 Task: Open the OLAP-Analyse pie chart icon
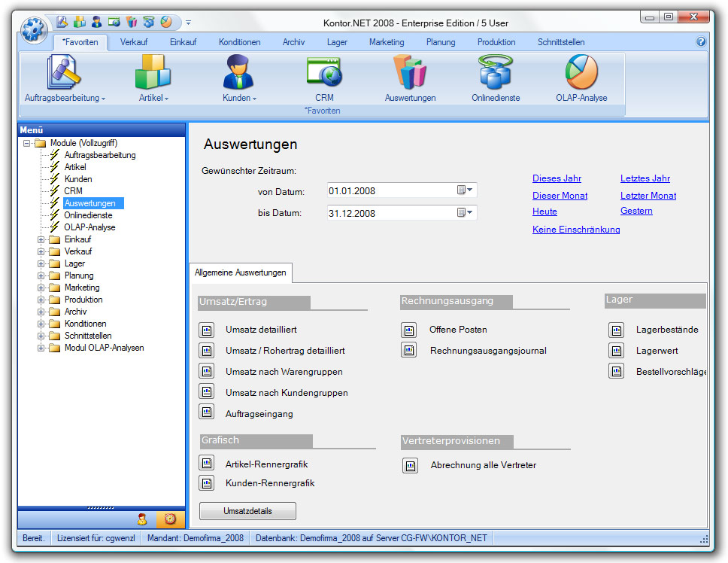(581, 73)
